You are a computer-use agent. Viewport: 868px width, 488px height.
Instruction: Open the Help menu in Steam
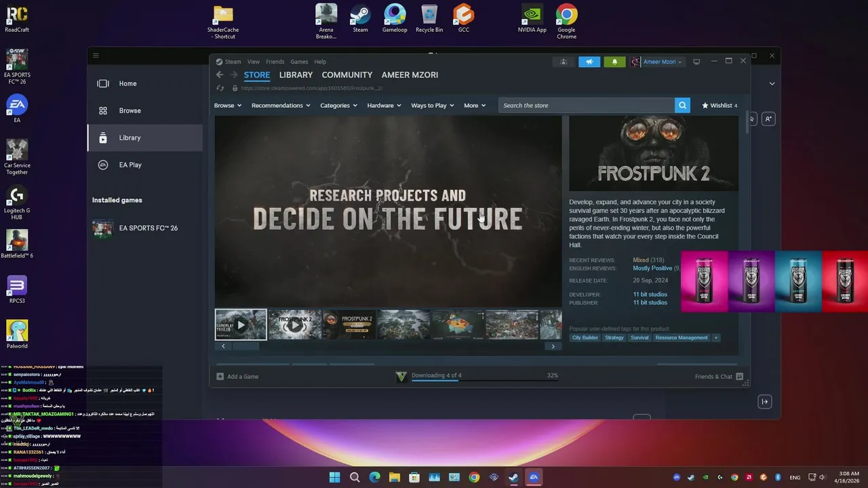click(x=320, y=62)
